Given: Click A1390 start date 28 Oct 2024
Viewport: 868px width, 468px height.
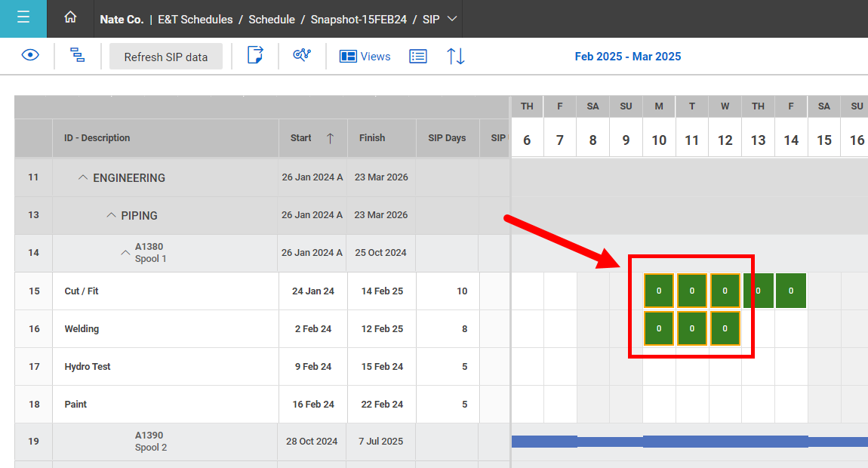Looking at the screenshot, I should click(x=312, y=442).
